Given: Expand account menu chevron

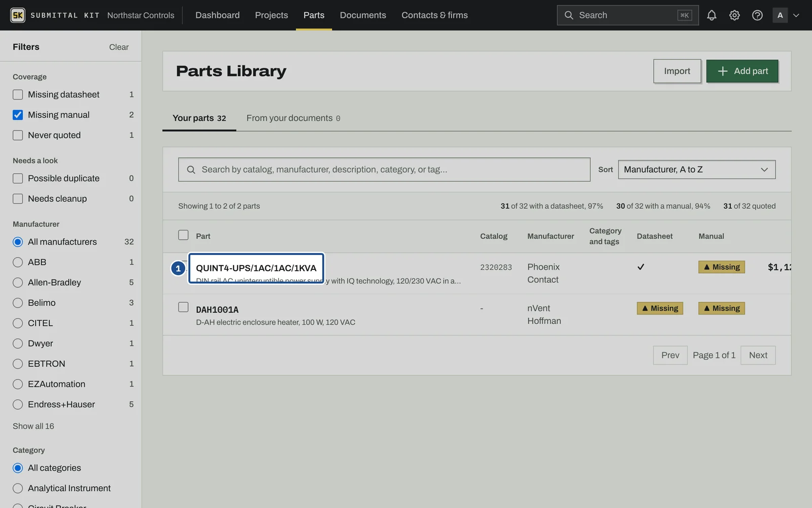Looking at the screenshot, I should tap(796, 15).
